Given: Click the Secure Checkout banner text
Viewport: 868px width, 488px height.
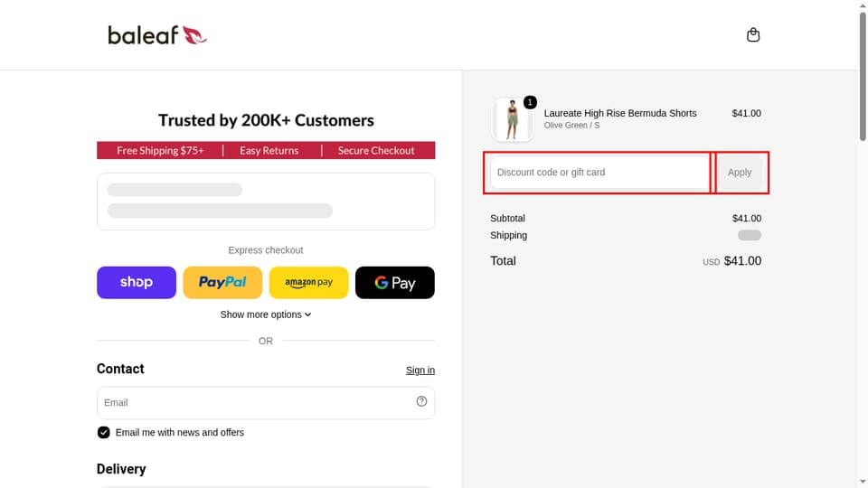Looking at the screenshot, I should tap(376, 151).
